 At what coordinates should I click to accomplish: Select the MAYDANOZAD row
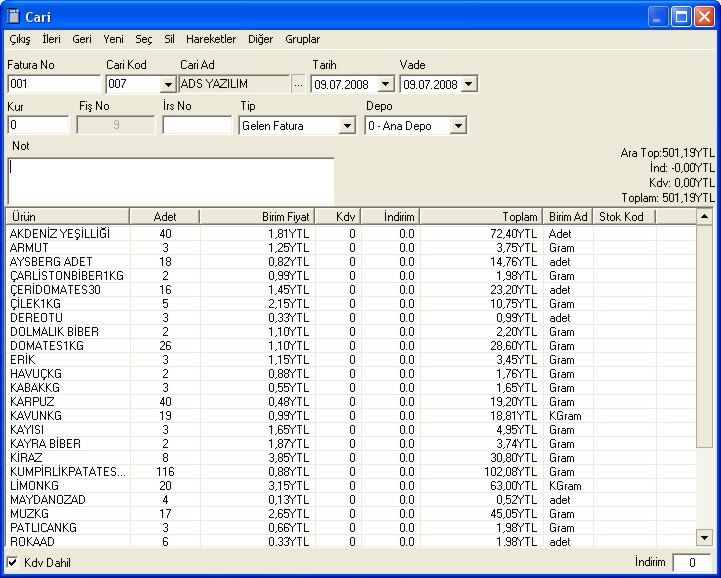point(351,500)
